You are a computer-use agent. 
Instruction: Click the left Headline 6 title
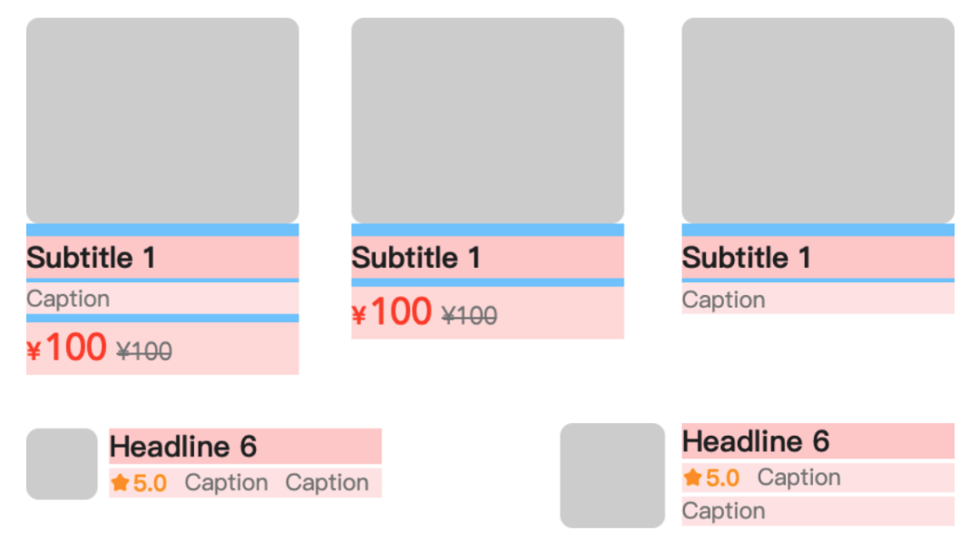coord(183,447)
